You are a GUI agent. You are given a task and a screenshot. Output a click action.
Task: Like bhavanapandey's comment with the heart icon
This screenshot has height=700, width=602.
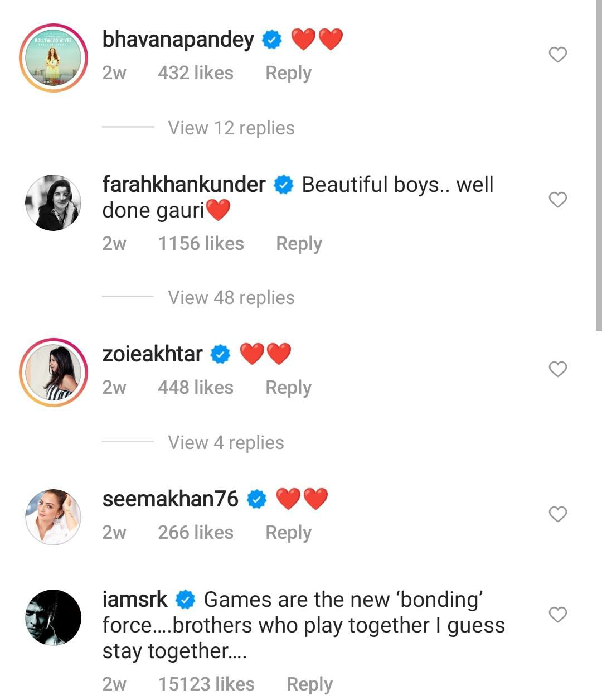click(557, 55)
